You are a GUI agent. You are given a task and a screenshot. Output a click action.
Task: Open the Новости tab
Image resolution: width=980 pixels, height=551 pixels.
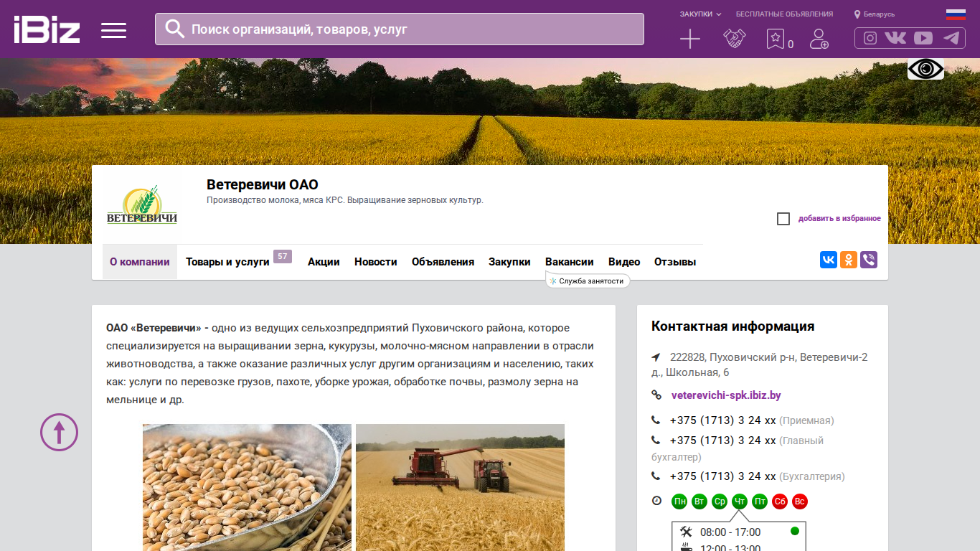tap(376, 262)
